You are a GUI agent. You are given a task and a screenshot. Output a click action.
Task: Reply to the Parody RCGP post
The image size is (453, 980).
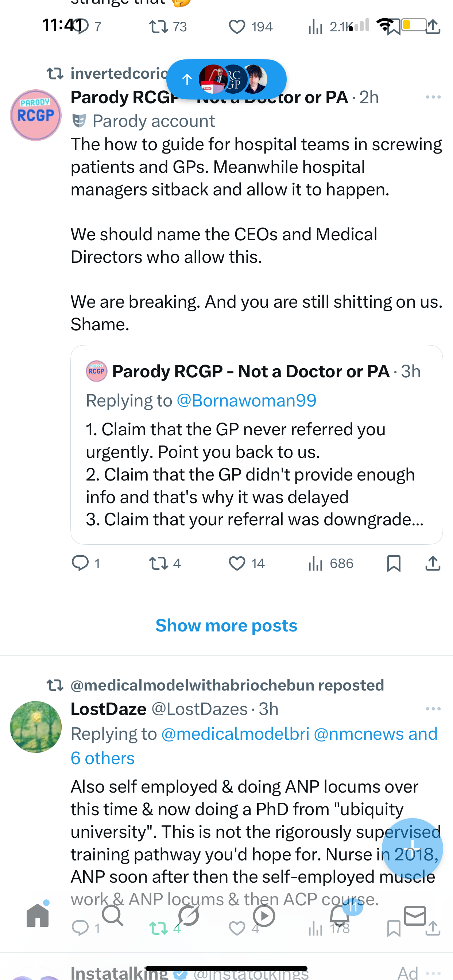pyautogui.click(x=80, y=563)
